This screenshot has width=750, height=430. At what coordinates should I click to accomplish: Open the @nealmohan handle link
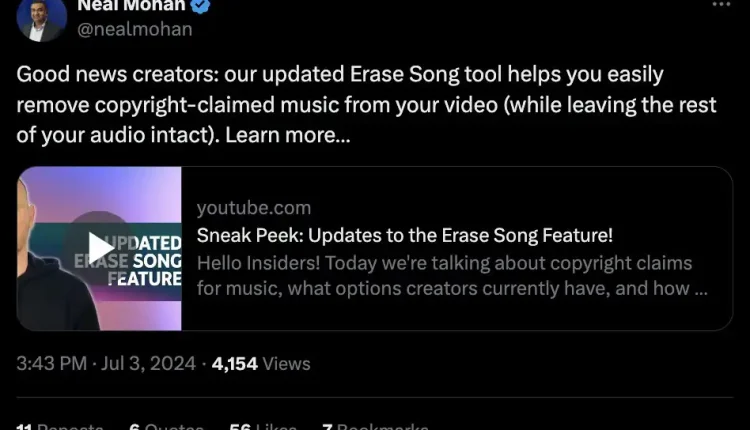135,30
